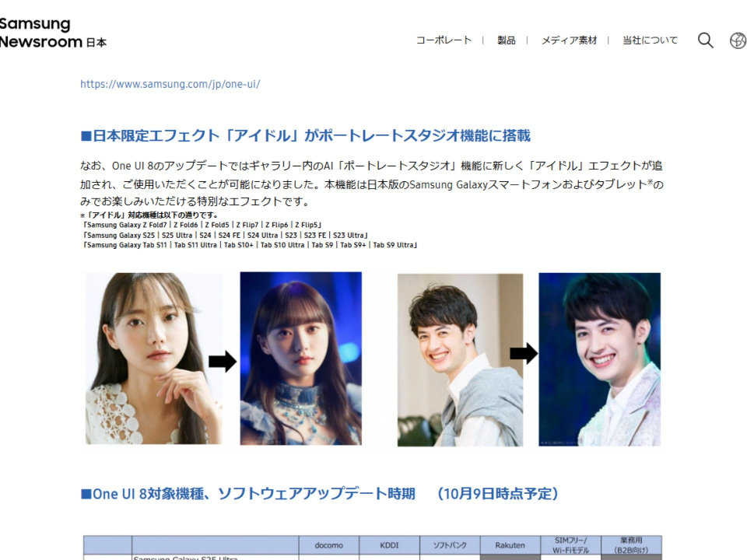Click the Galaxy Tab S11 devices line
The height and width of the screenshot is (560, 747).
pyautogui.click(x=250, y=245)
